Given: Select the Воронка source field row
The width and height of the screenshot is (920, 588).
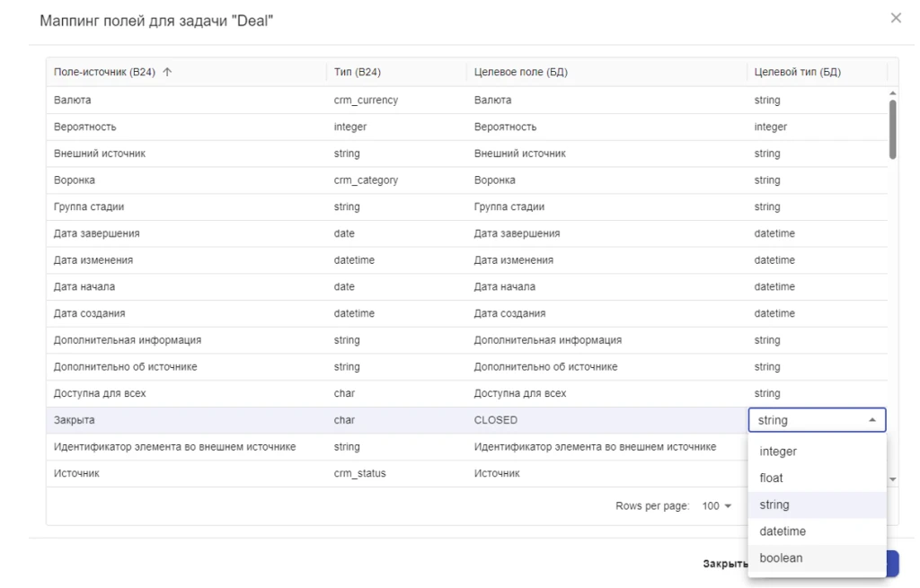Looking at the screenshot, I should 75,180.
